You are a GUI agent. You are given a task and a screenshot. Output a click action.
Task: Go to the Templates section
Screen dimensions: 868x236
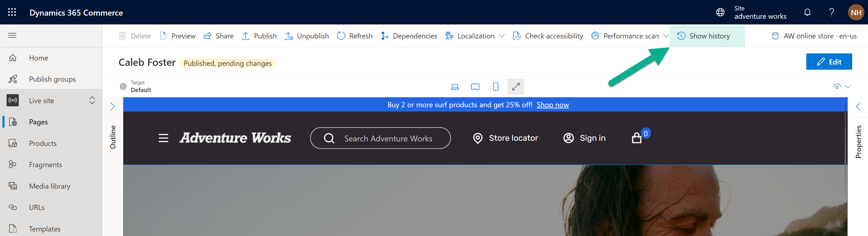45,229
